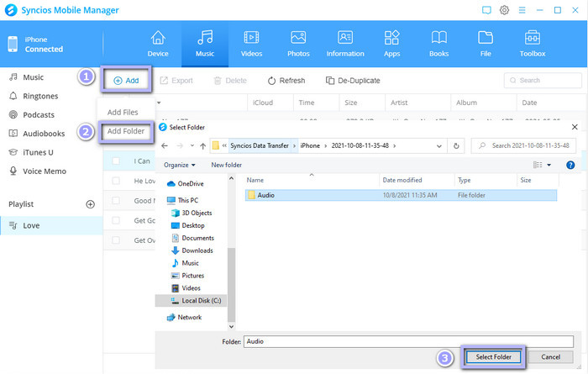This screenshot has height=374, width=588.
Task: Open recent locations dropdown arrow
Action: coord(192,145)
